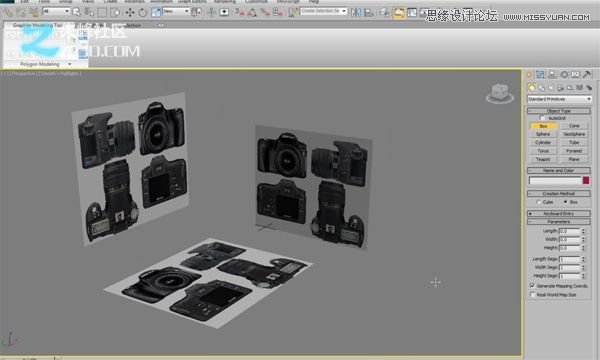Open the Standard Primitives dropdown

coord(559,99)
